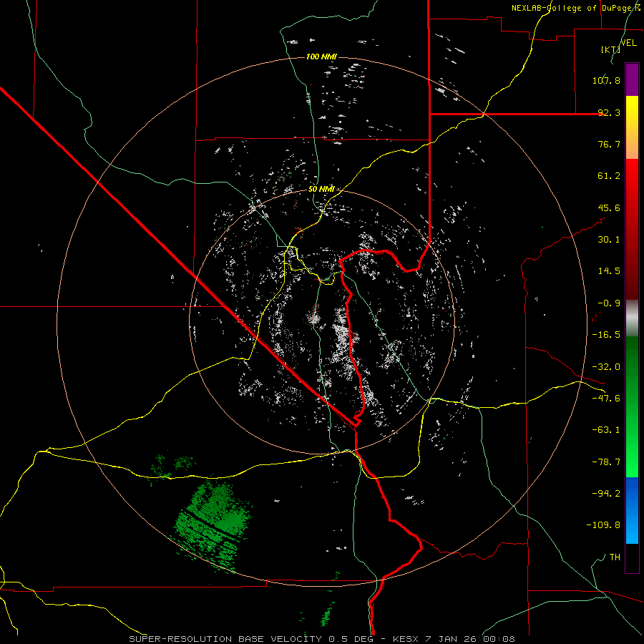Click the 'NEXLAB-College of DuPage' credit text
The image size is (644, 644).
pyautogui.click(x=573, y=8)
